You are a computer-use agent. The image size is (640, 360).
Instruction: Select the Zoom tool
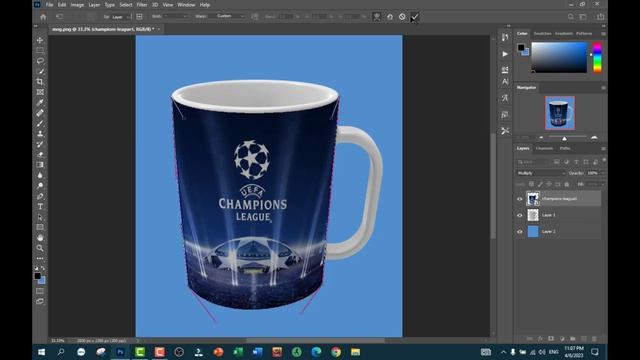[40, 248]
